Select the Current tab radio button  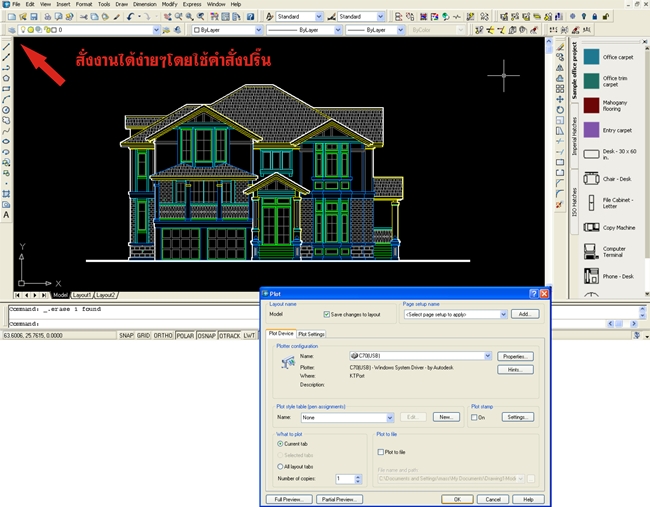pyautogui.click(x=280, y=444)
